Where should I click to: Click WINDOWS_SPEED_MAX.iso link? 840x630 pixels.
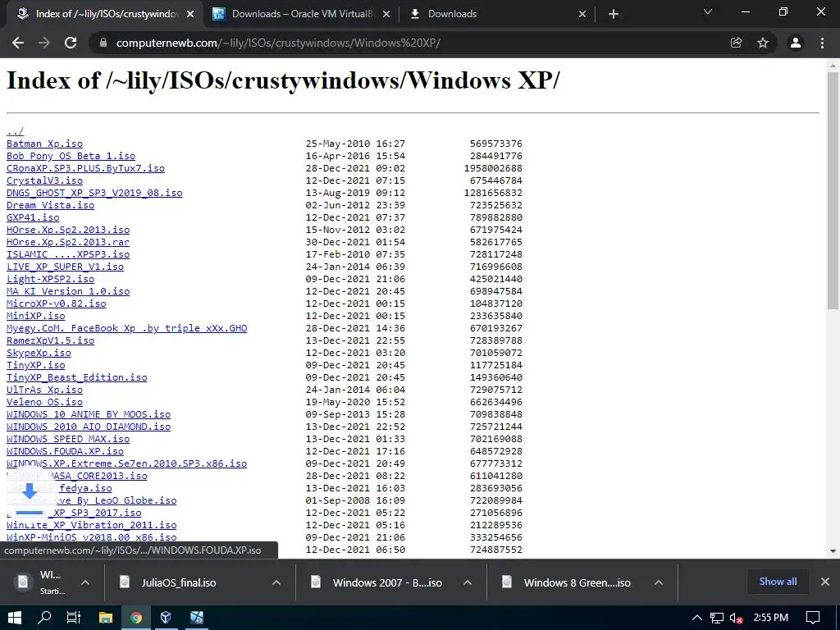pyautogui.click(x=68, y=440)
